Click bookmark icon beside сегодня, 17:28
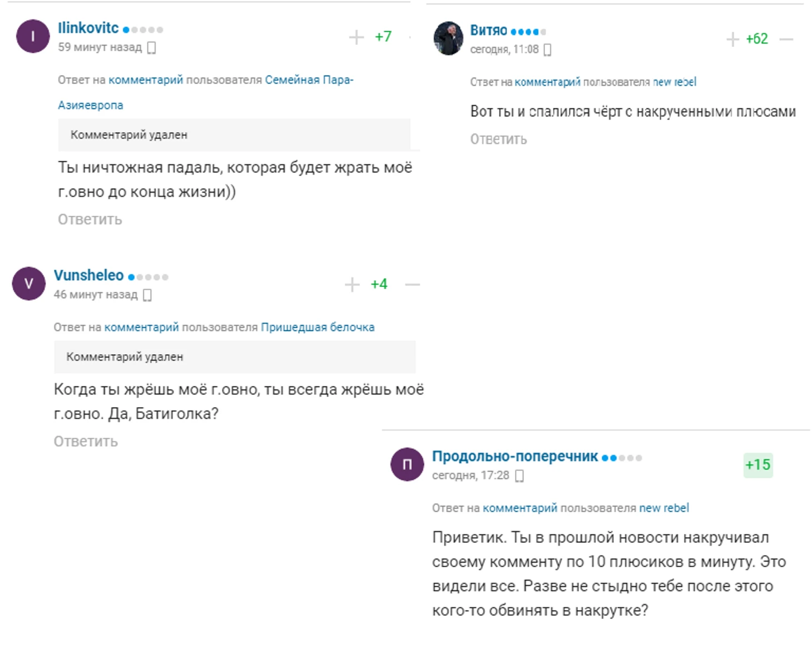 coord(519,476)
